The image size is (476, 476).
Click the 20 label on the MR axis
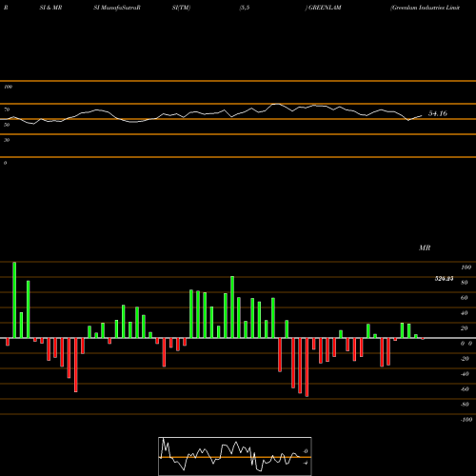[x=465, y=328]
